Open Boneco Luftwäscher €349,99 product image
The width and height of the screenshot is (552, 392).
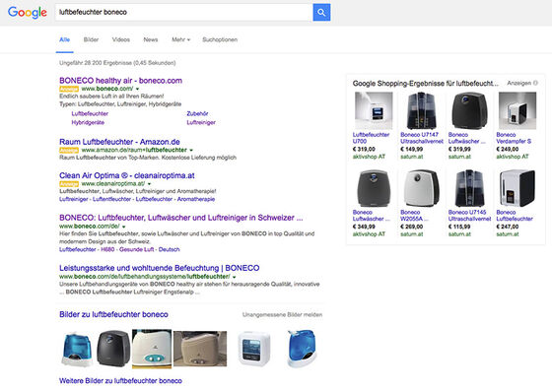(374, 188)
